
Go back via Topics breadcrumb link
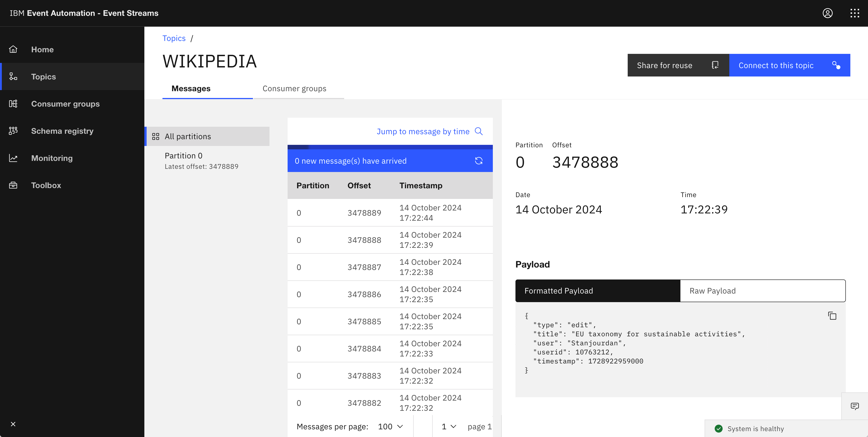coord(174,38)
